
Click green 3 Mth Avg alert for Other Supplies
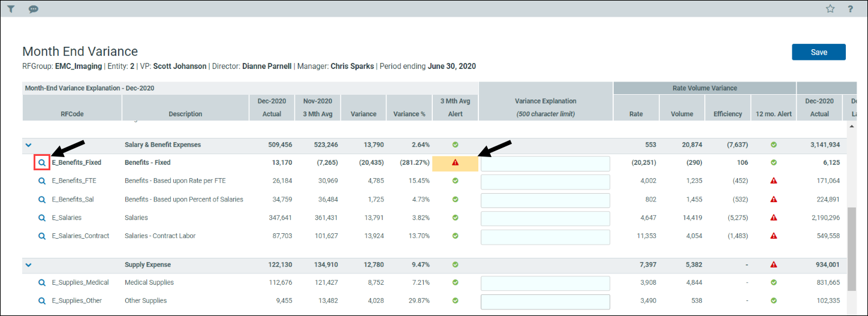pyautogui.click(x=455, y=300)
